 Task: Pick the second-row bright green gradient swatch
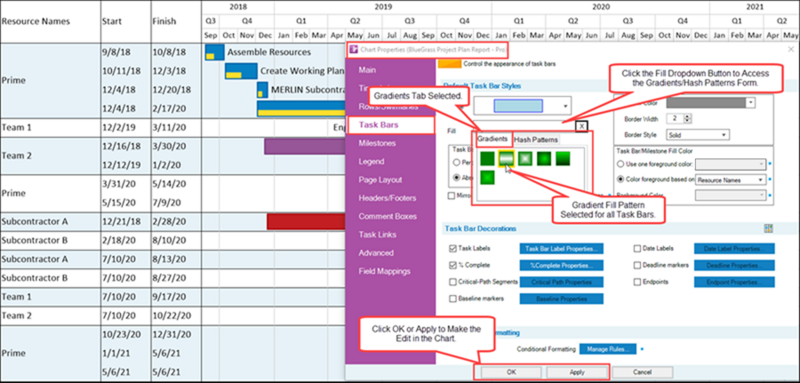[x=487, y=177]
